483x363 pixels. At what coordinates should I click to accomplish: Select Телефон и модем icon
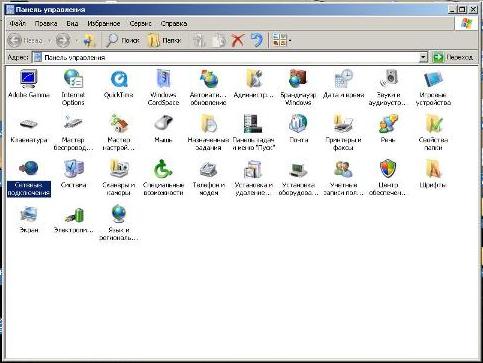point(209,169)
